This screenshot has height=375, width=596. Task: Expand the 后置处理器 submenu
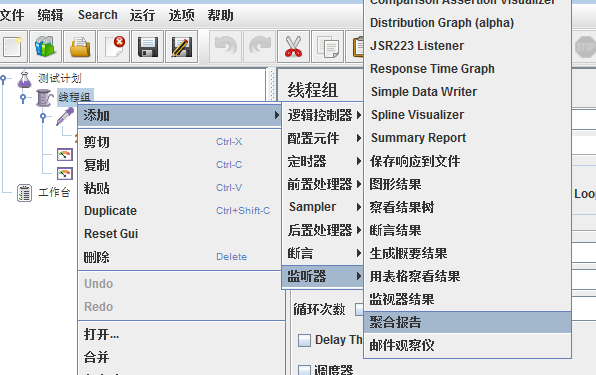click(x=323, y=230)
